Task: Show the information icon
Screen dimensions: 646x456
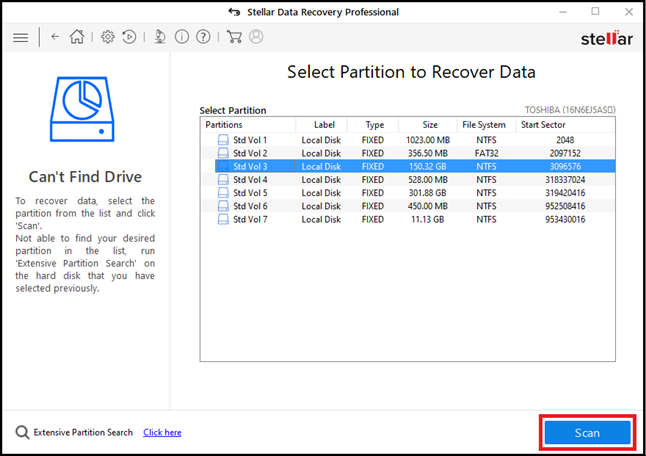Action: coord(182,37)
